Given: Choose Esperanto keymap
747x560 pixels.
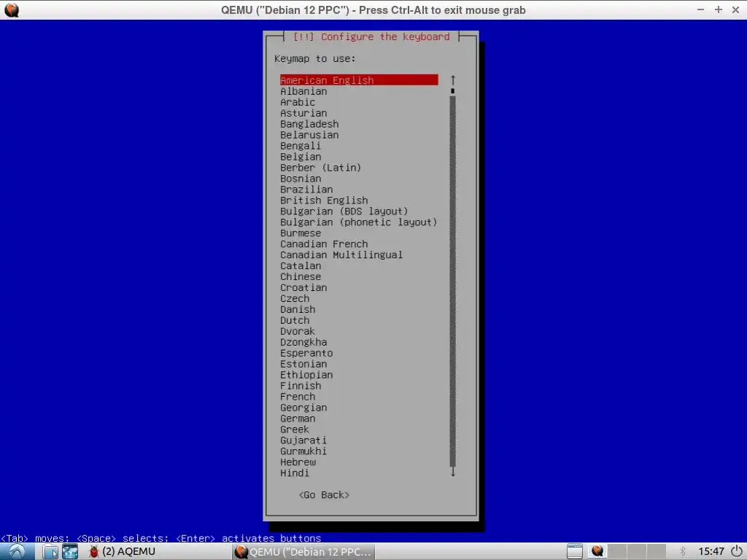Looking at the screenshot, I should (x=306, y=354).
